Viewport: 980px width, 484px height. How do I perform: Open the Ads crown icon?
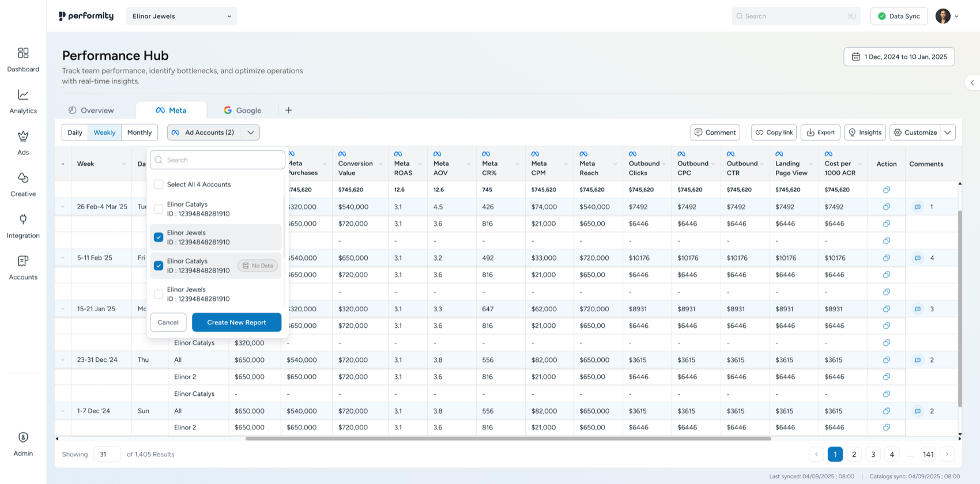[x=23, y=136]
